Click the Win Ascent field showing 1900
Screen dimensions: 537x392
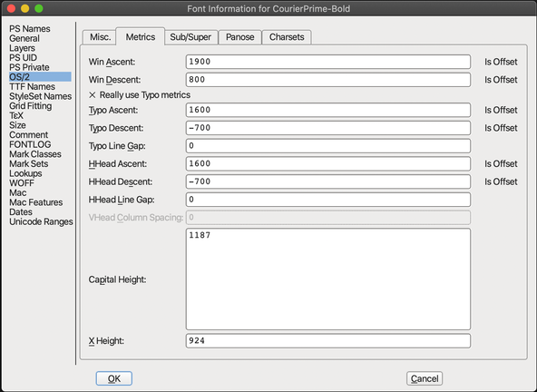point(328,62)
